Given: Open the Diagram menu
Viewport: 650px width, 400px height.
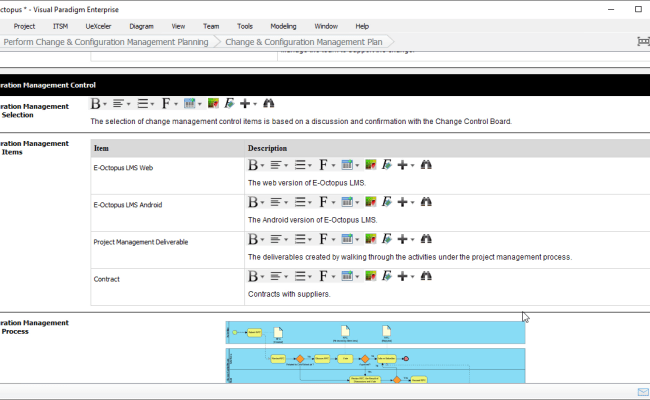Looking at the screenshot, I should coord(141,27).
